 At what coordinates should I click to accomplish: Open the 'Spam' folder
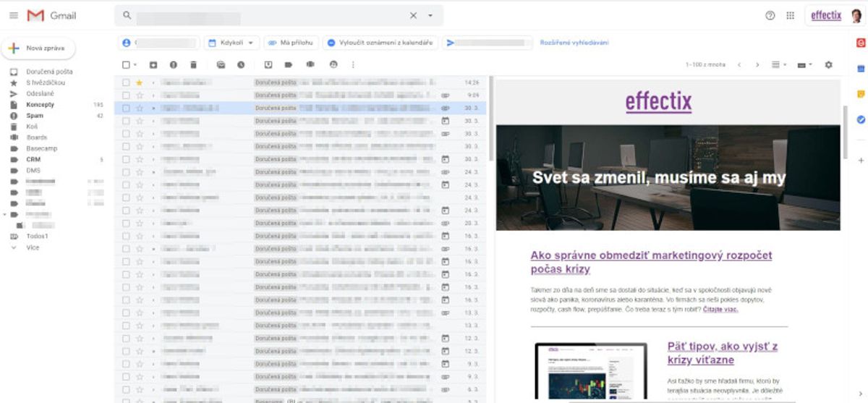click(35, 115)
